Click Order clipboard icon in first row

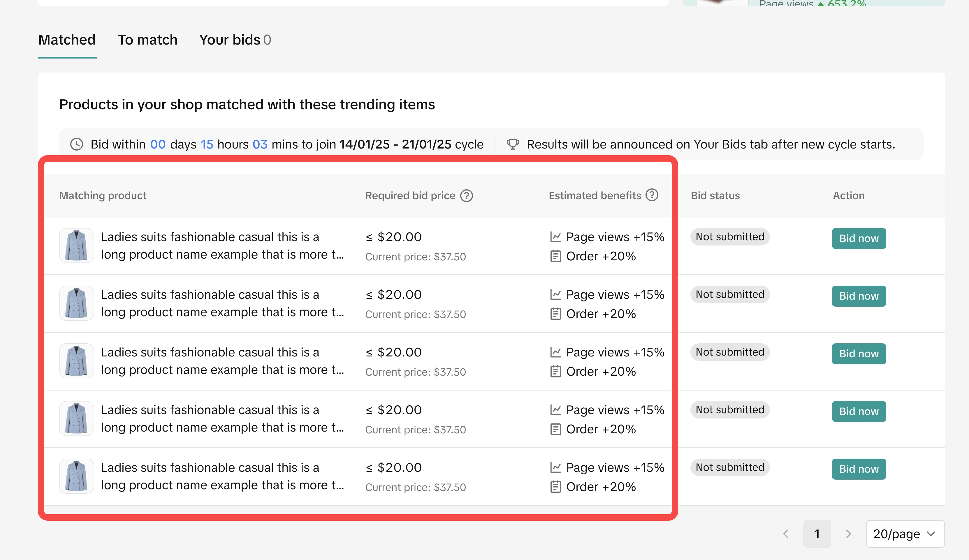(x=555, y=256)
